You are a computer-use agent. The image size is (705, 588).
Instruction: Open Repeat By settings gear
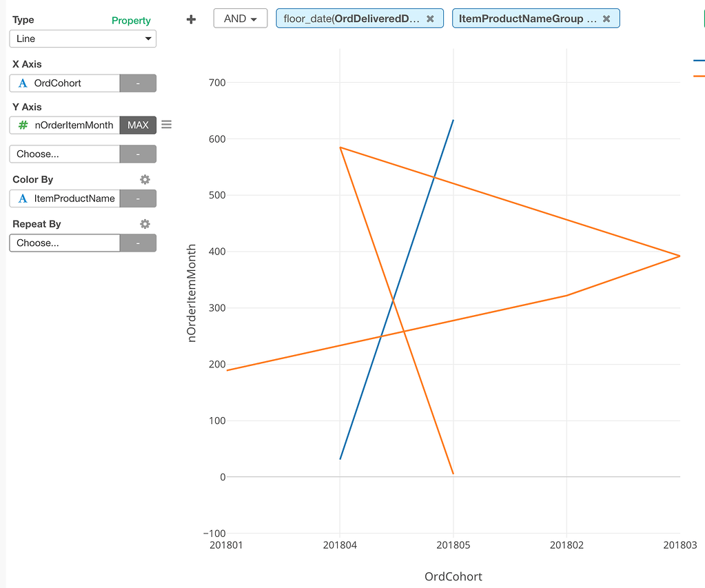coord(145,224)
